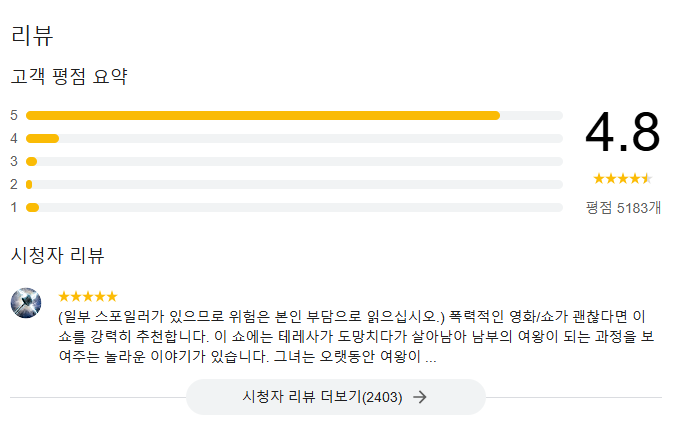Image resolution: width=699 pixels, height=427 pixels.
Task: Click the 시청자 리뷰 heading
Action: (x=57, y=254)
